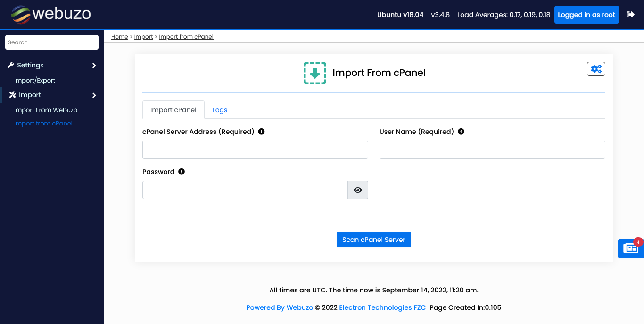Open the Powered By Webuzo link

click(279, 307)
